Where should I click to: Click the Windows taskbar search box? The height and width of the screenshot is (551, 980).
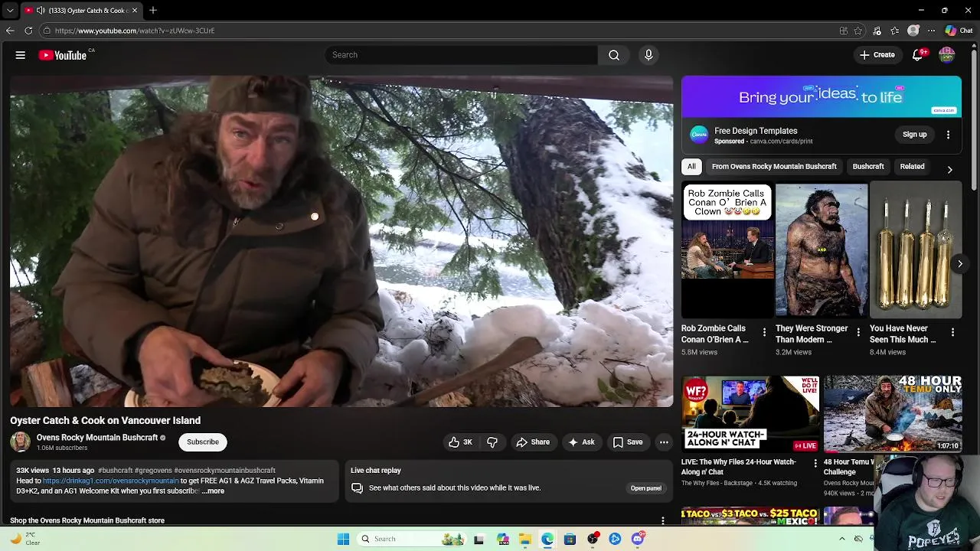click(x=411, y=539)
